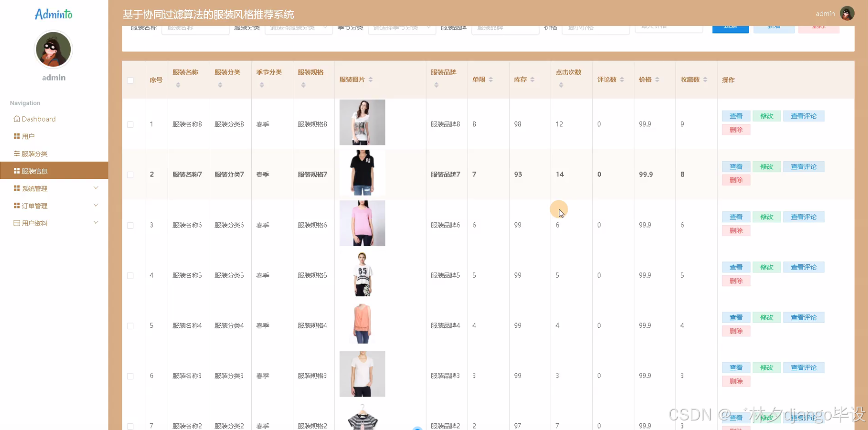This screenshot has width=868, height=430.
Task: Open admin avatar in top-right header
Action: point(847,13)
